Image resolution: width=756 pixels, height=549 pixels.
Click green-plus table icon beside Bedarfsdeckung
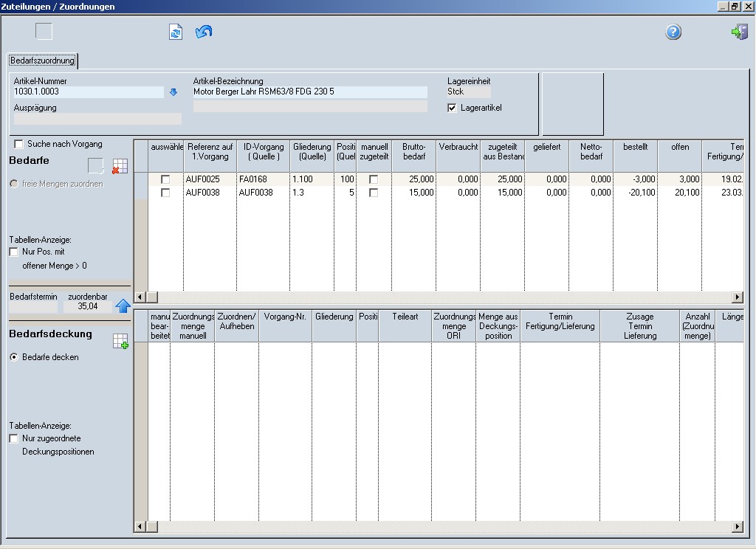point(120,341)
